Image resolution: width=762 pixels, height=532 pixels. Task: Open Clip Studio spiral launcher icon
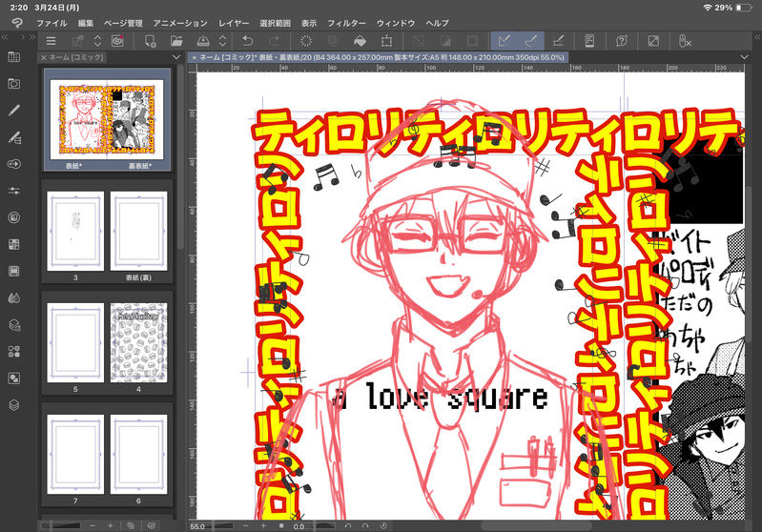point(117,41)
